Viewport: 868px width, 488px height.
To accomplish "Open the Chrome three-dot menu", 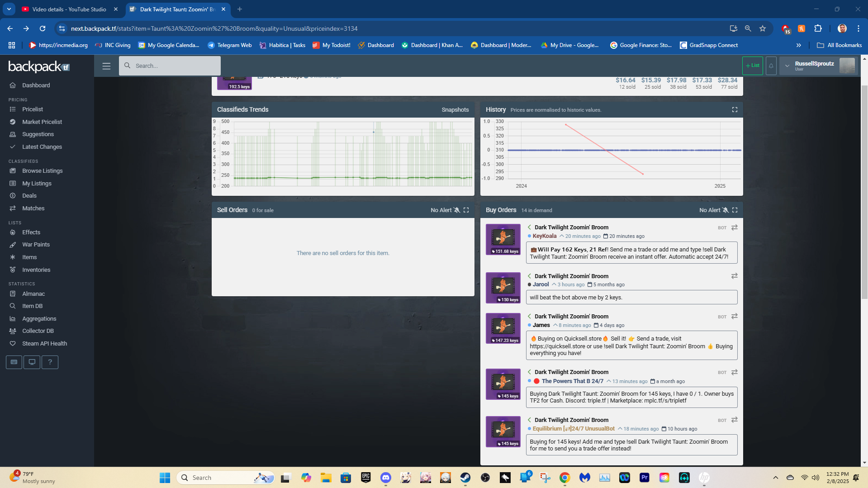I will point(859,28).
